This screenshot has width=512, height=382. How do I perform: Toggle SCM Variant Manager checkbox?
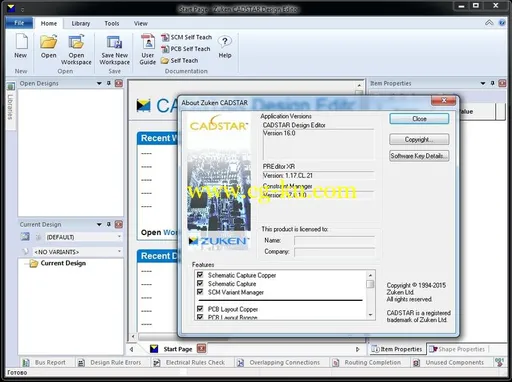pyautogui.click(x=200, y=292)
